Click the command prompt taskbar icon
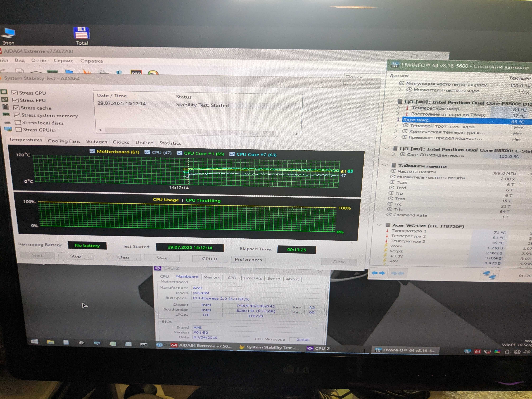 [x=144, y=345]
